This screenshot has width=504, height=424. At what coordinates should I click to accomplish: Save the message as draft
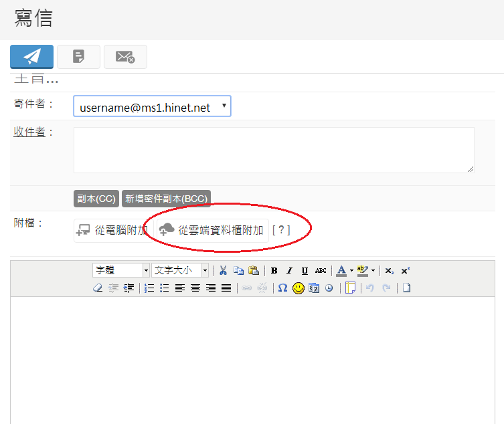[79, 57]
